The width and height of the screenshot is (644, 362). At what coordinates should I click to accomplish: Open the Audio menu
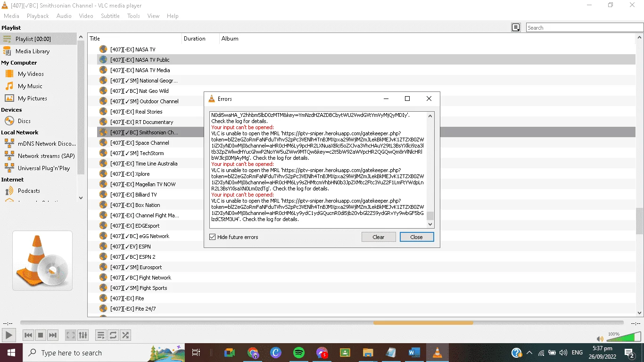pyautogui.click(x=64, y=16)
